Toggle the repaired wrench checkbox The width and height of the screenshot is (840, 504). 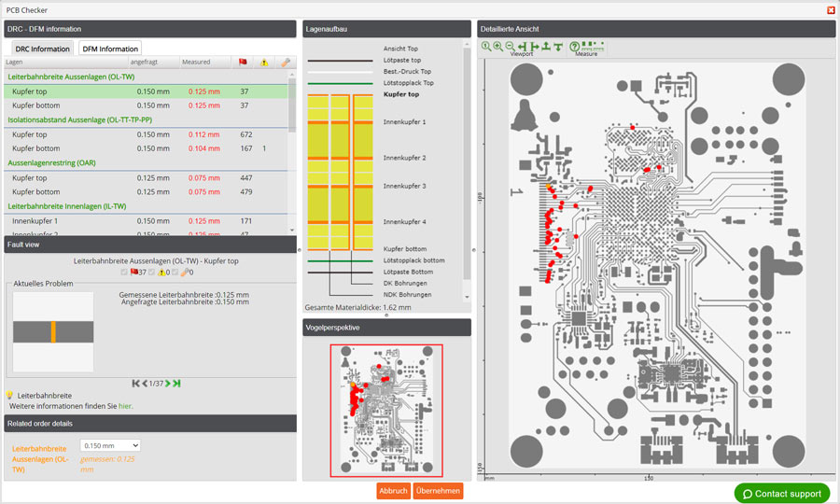pos(175,273)
